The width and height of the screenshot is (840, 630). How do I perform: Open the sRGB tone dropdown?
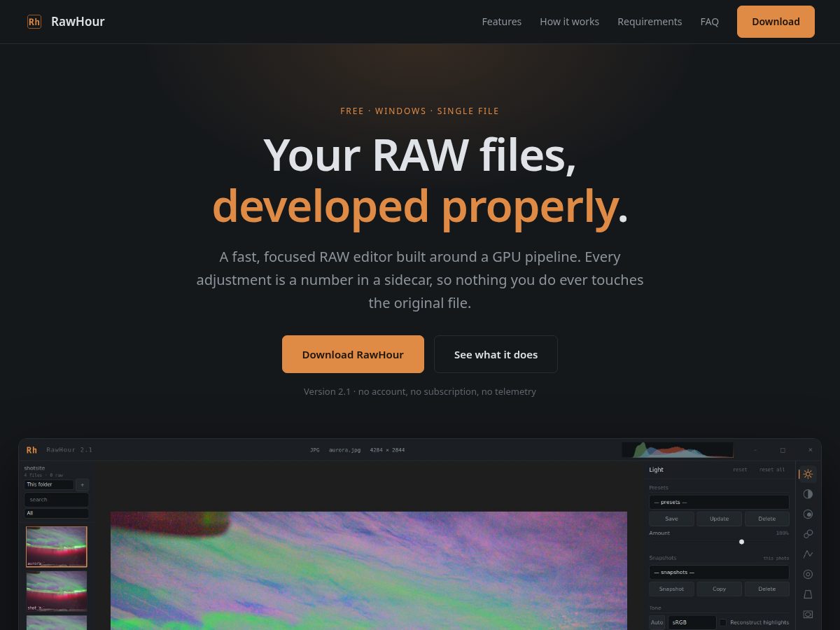tap(692, 622)
